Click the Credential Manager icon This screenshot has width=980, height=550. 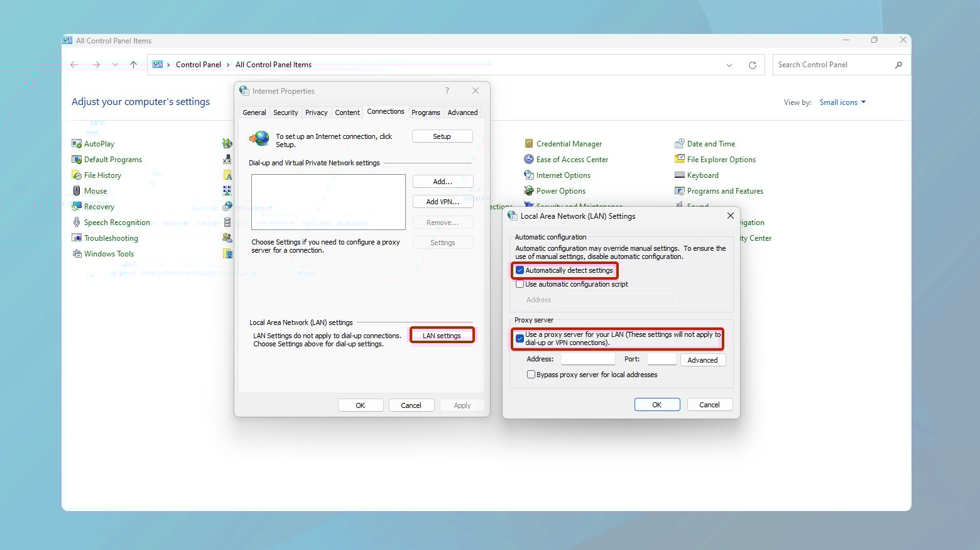coord(529,144)
